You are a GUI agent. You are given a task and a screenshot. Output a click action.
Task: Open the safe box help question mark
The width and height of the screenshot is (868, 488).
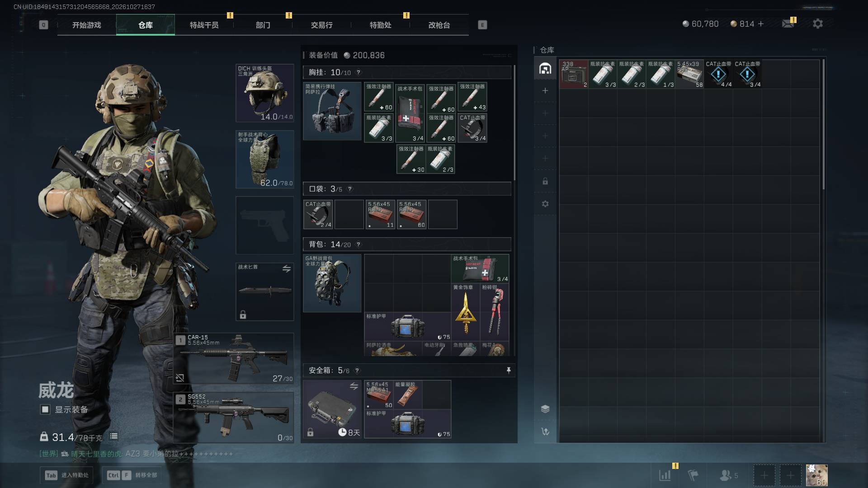357,371
